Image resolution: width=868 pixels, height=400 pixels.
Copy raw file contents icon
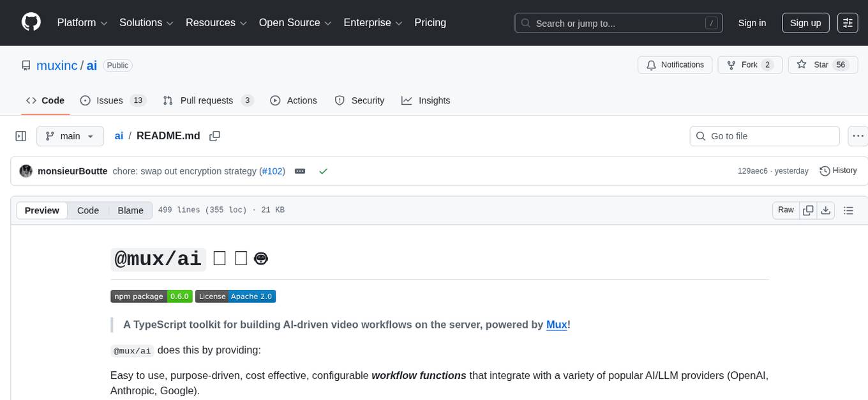(x=808, y=210)
